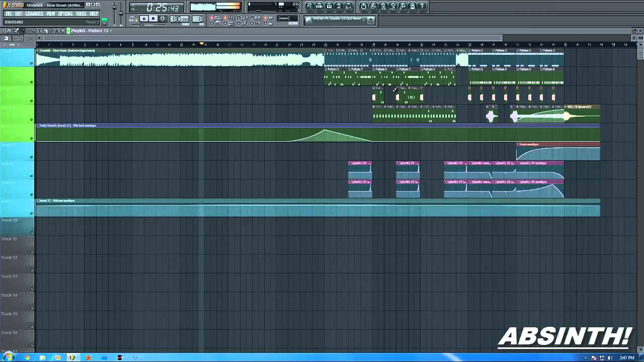Image resolution: width=644 pixels, height=362 pixels.
Task: Stop playback with the stop button
Action: (x=153, y=19)
